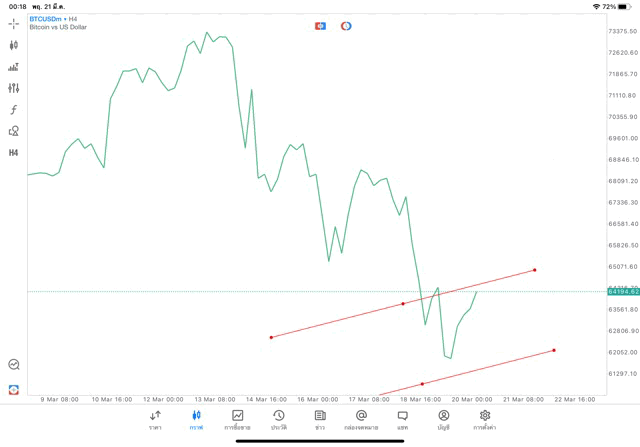Open the การซื้อขาย (Trade) tab

click(238, 419)
